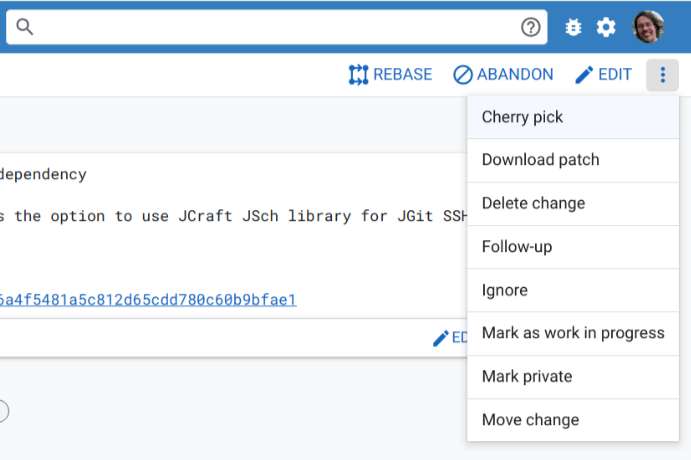This screenshot has width=691, height=460.
Task: Open search help question mark icon
Action: point(531,27)
